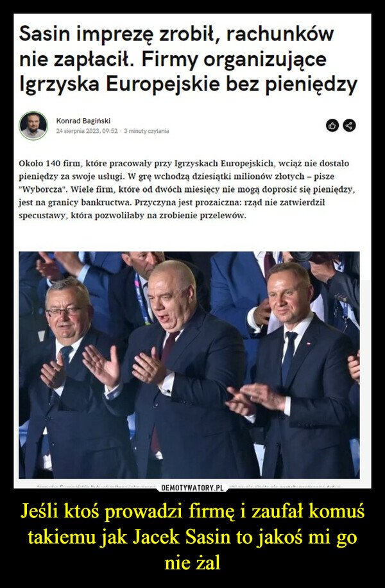Click the thumbs-up like icon

pos(332,126)
